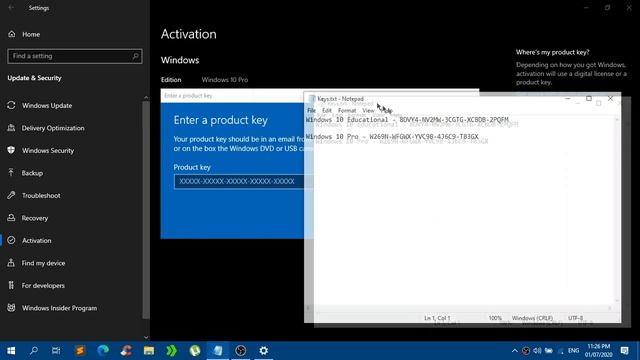
Task: Click the For developers icon
Action: point(11,285)
